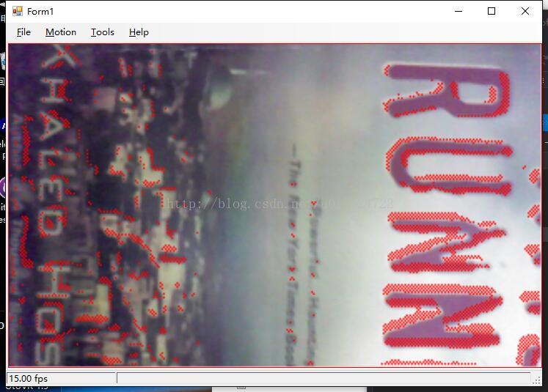Close the Form1 window
548x392 pixels.
click(525, 11)
